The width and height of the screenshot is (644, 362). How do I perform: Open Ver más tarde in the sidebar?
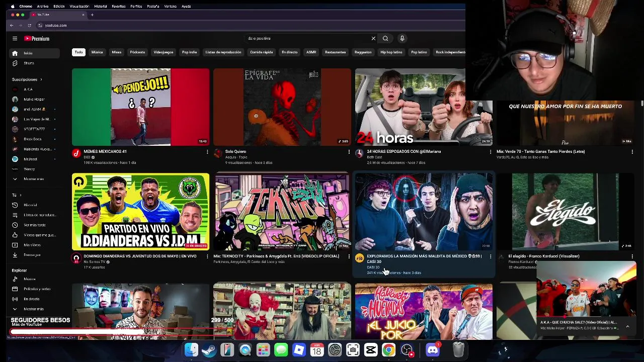35,225
